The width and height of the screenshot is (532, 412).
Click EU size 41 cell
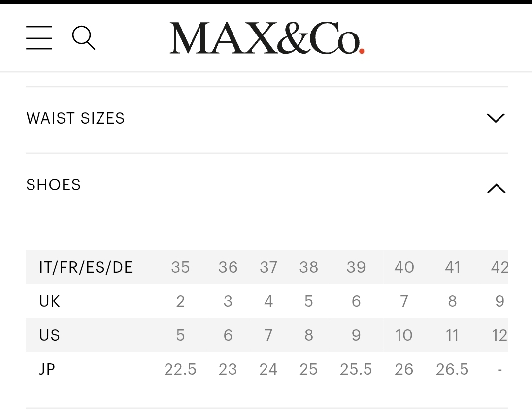point(452,267)
